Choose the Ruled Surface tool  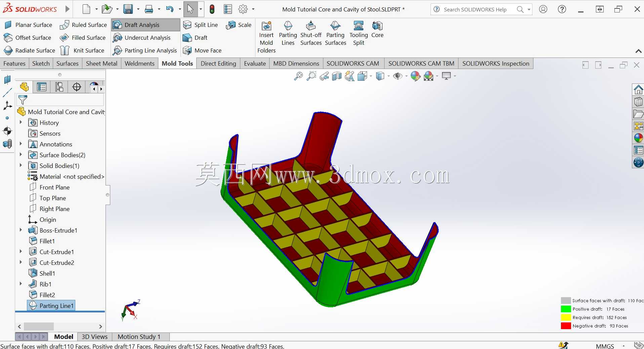(x=83, y=25)
